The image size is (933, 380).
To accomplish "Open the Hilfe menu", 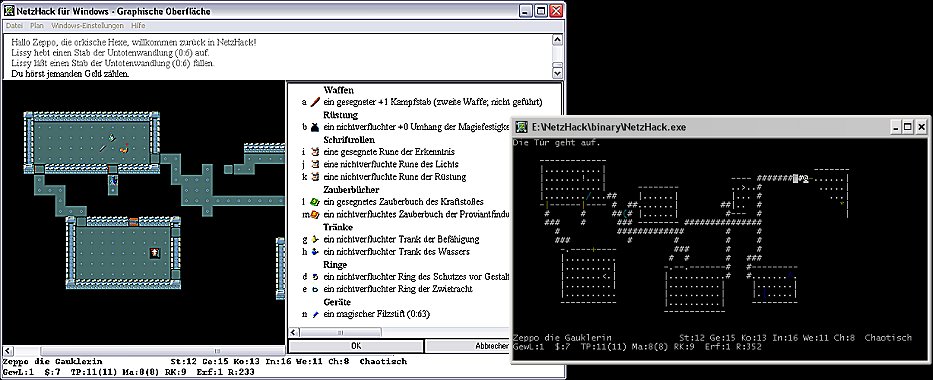I will coord(138,26).
